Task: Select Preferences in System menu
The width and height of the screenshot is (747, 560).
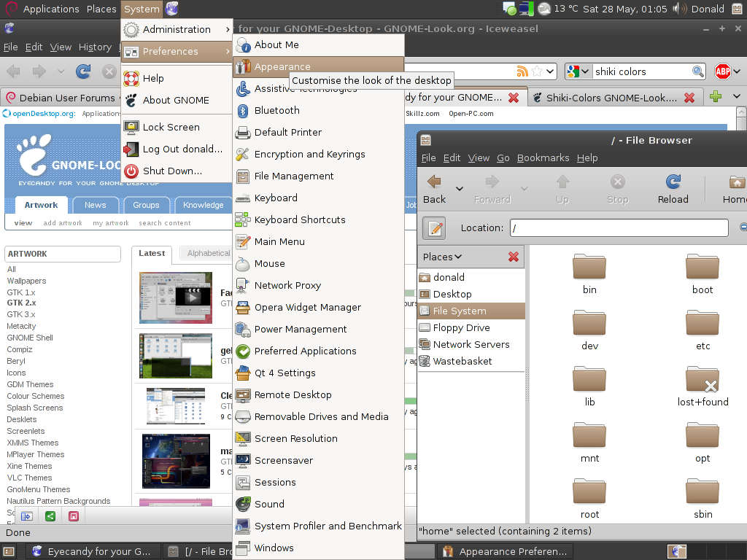Action: (177, 52)
